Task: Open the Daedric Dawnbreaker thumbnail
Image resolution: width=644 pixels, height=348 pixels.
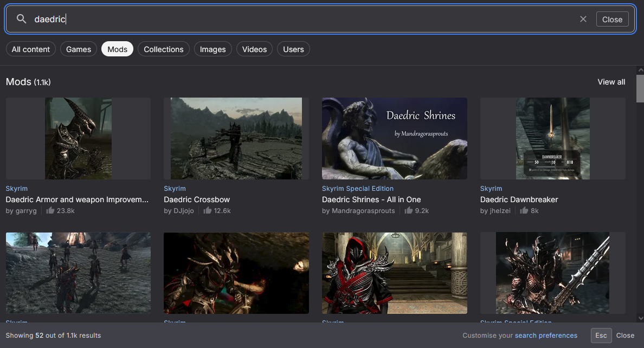Action: click(553, 138)
